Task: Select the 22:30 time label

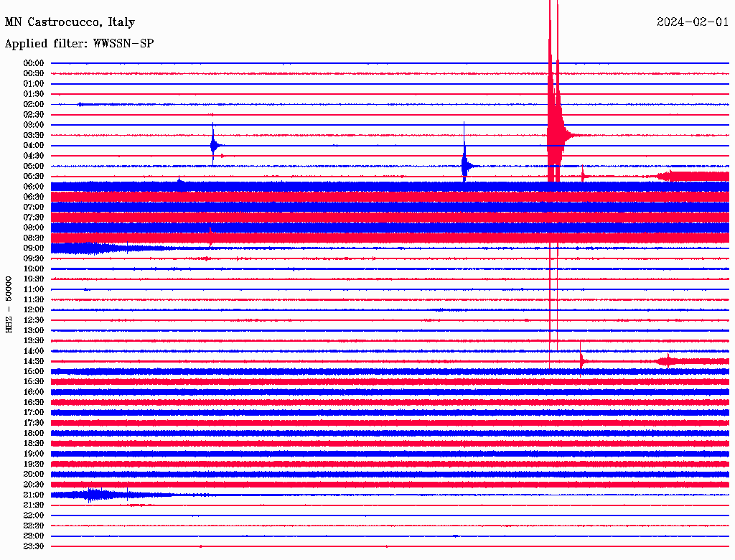Action: pos(34,526)
